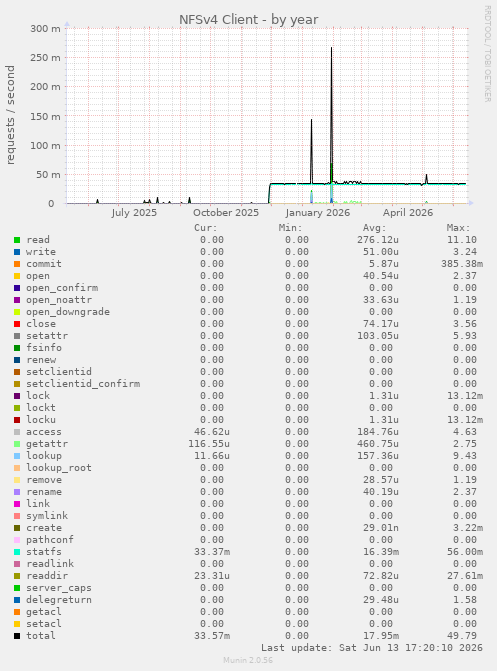Click the Munin 2.0.56 footer text

point(248,660)
